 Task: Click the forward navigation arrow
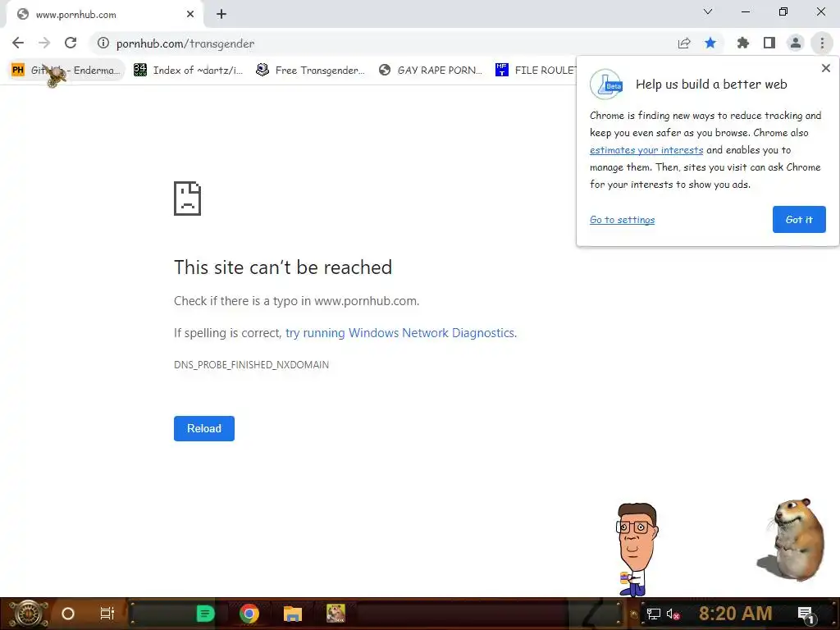(44, 43)
